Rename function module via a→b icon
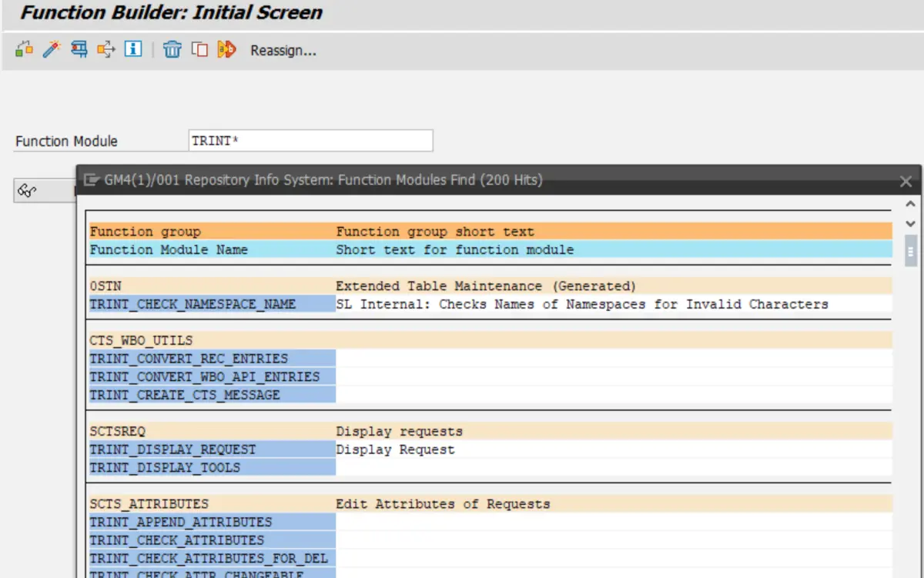924x578 pixels. click(x=226, y=50)
